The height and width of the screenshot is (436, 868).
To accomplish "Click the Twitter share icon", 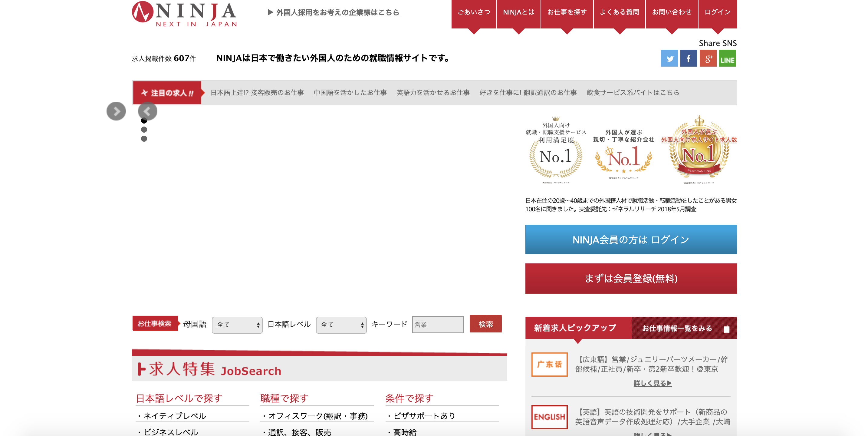I will coord(669,58).
